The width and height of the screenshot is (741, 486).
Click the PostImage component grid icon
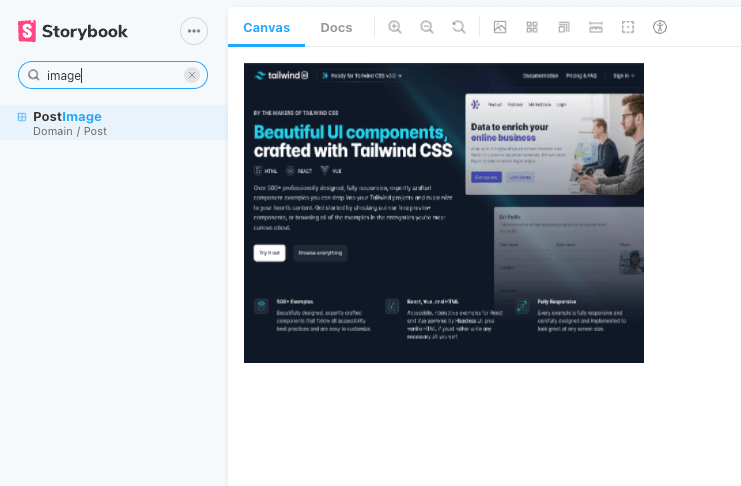[22, 117]
